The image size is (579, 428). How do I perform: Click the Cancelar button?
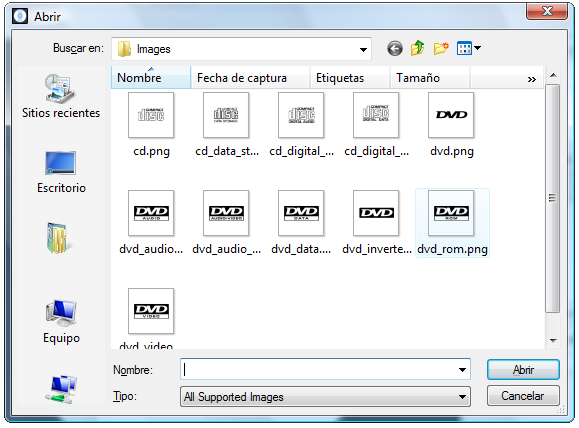(x=523, y=396)
